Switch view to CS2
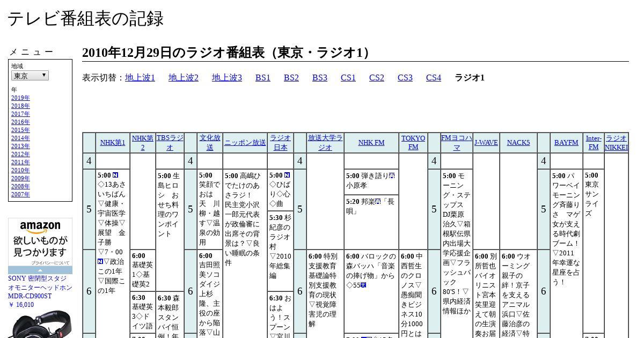This screenshot has height=338, width=644. (377, 78)
